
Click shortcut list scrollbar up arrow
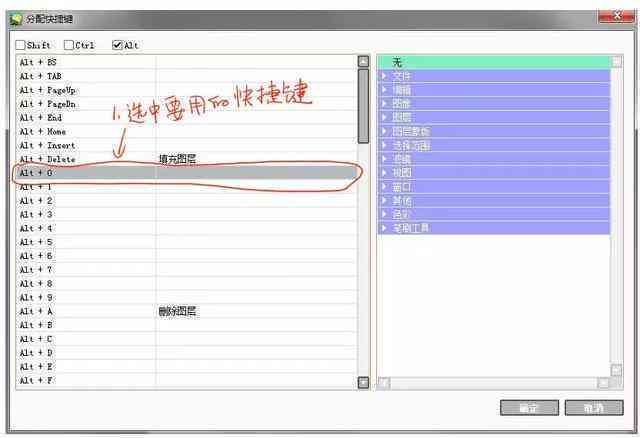363,61
